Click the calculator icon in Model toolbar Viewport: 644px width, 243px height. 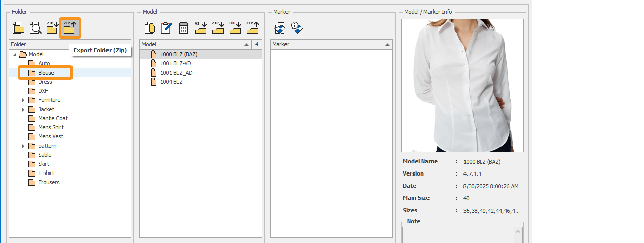(183, 28)
